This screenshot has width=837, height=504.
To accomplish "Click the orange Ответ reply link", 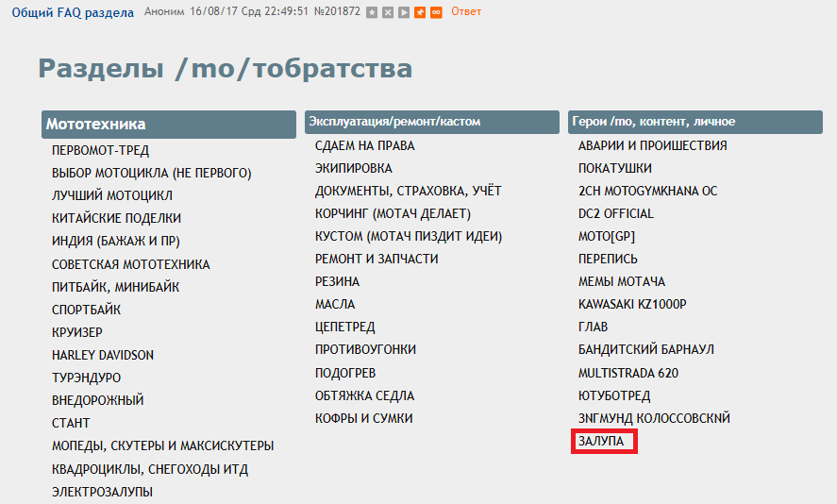I will tap(466, 11).
